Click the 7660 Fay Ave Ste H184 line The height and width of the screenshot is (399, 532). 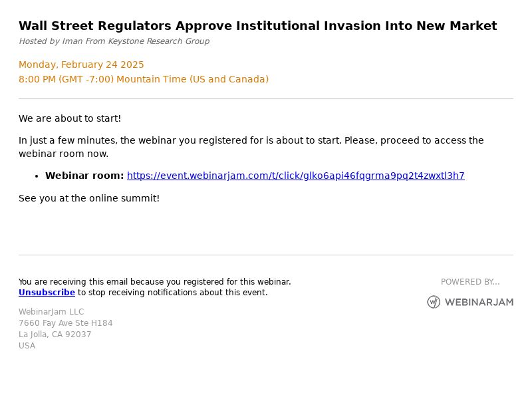click(65, 323)
